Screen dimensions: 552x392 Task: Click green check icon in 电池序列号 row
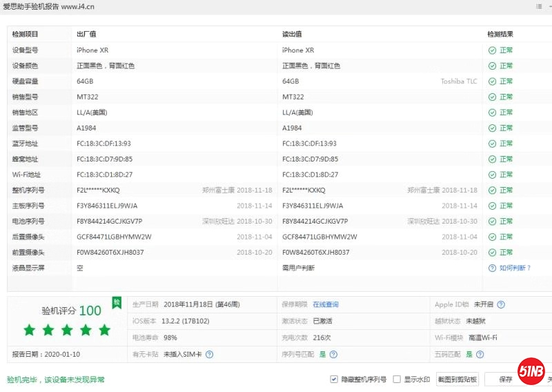(492, 222)
